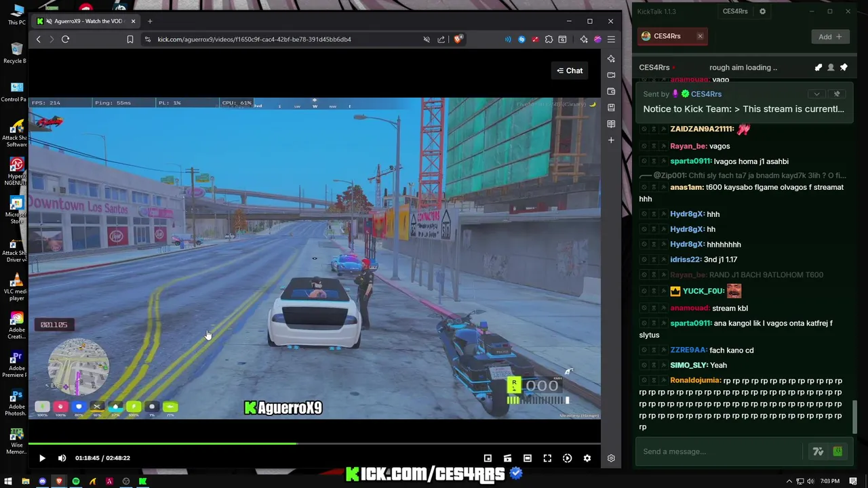Open Brave main hamburger menu
Image resolution: width=868 pixels, height=488 pixels.
point(611,39)
